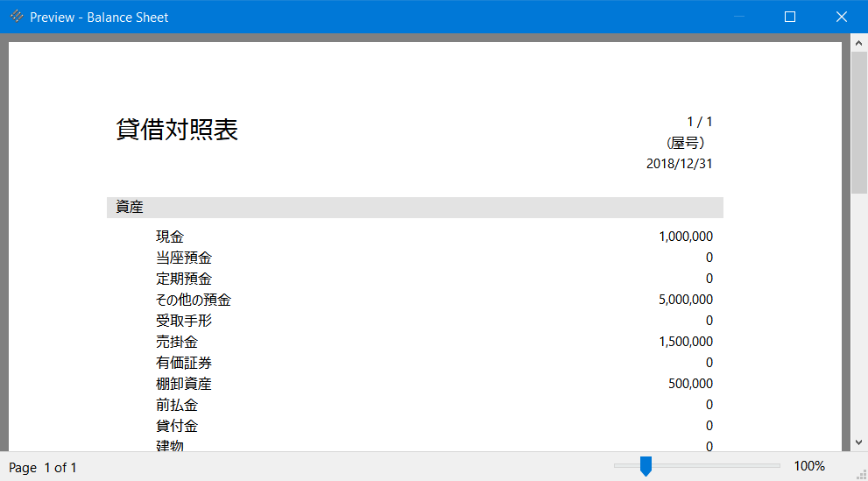This screenshot has height=481, width=868.
Task: Click the 貸借対照表 report title
Action: (177, 130)
